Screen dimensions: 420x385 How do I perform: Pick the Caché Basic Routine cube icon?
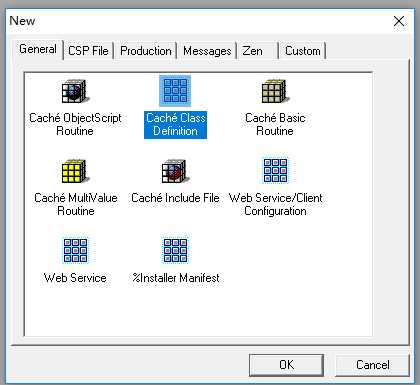(x=275, y=91)
